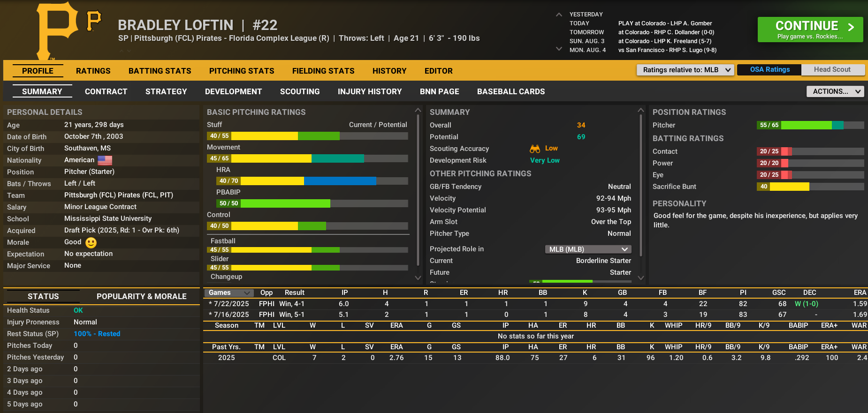Go to the Injury History subtab

click(370, 91)
